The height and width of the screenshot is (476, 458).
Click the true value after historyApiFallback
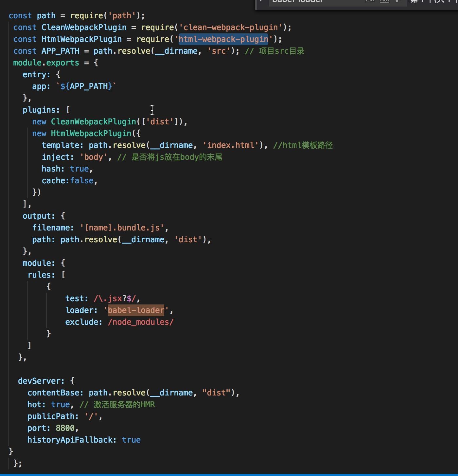[131, 440]
